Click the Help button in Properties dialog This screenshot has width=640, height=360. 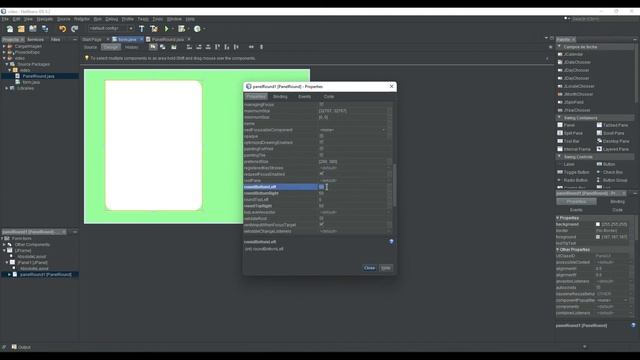click(386, 268)
